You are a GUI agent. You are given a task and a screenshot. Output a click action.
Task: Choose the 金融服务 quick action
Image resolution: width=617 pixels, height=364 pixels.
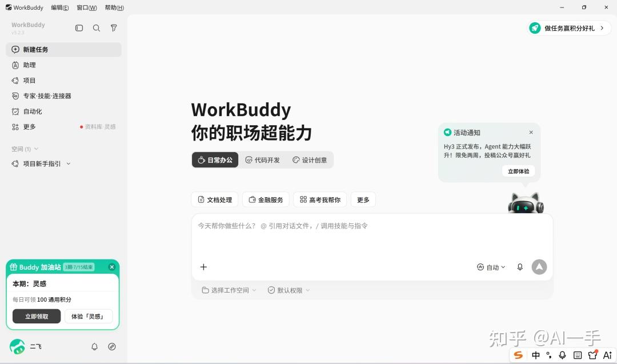tap(266, 199)
